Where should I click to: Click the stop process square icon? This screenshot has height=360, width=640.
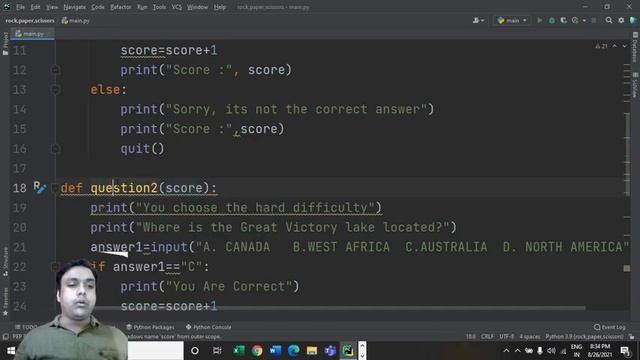593,20
